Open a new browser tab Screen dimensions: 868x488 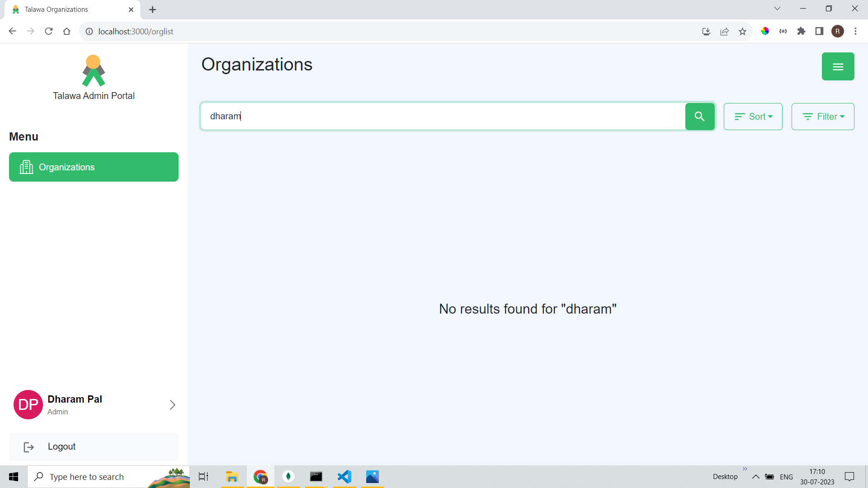pos(152,9)
